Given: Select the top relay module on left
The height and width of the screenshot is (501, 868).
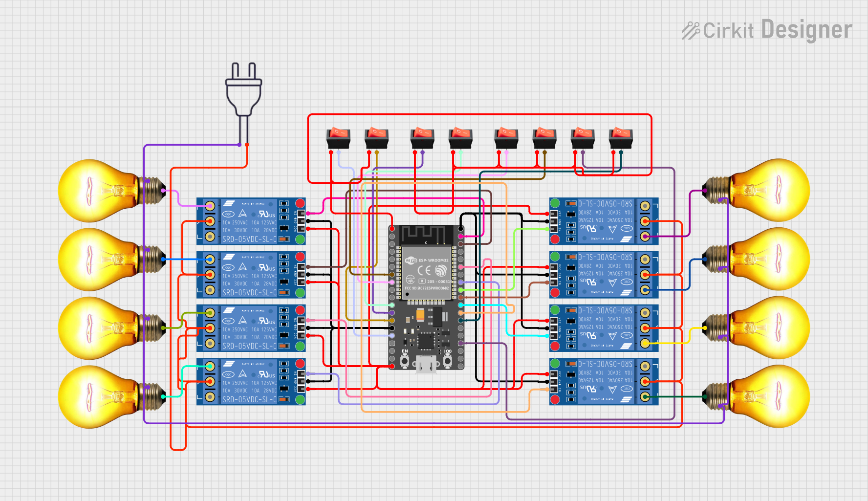Looking at the screenshot, I should click(x=251, y=221).
